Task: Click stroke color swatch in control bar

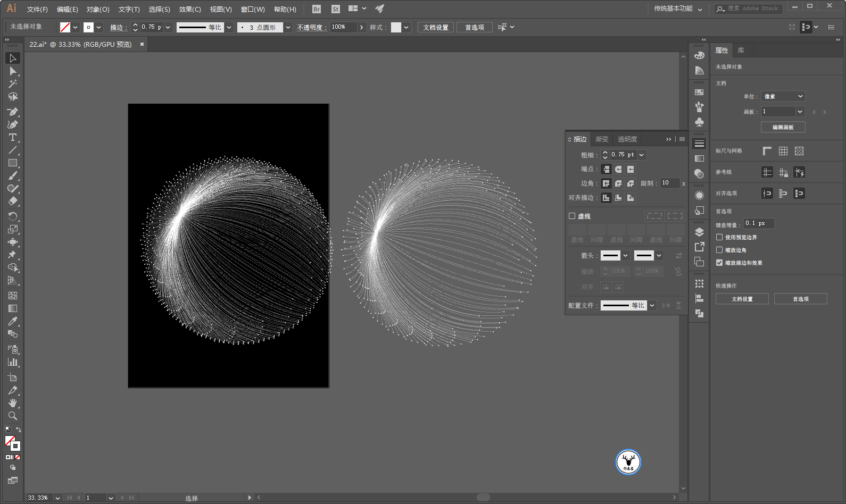Action: tap(88, 27)
